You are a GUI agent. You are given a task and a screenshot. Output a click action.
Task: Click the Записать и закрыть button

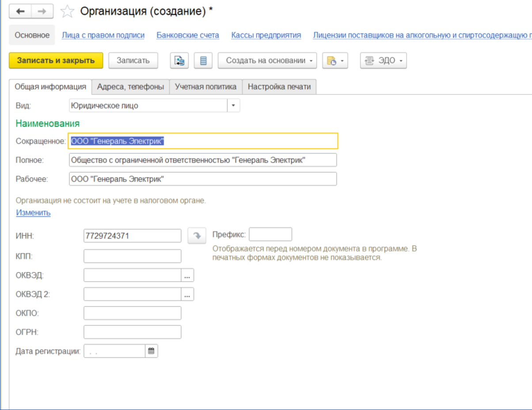(x=56, y=61)
